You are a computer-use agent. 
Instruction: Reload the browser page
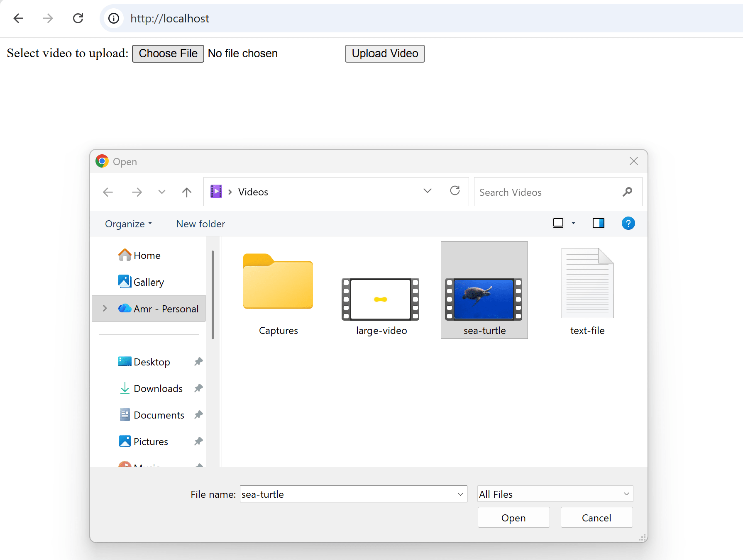pyautogui.click(x=78, y=18)
